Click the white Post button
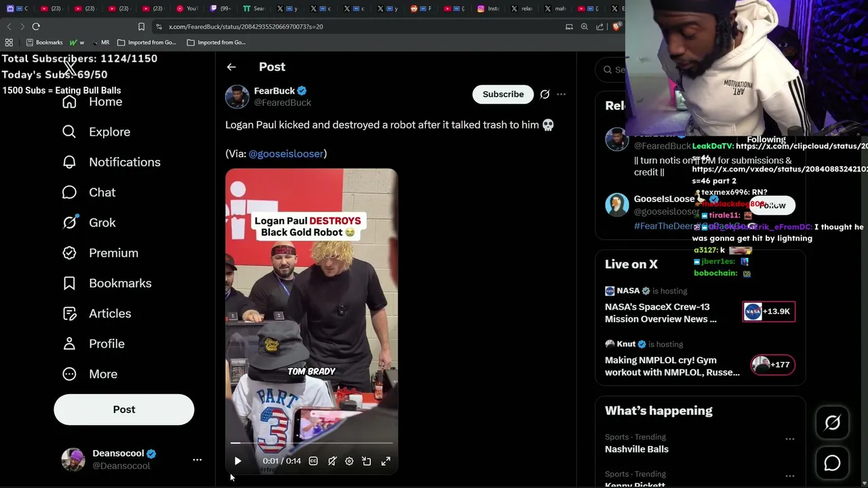Viewport: 868px width, 488px height. point(124,409)
